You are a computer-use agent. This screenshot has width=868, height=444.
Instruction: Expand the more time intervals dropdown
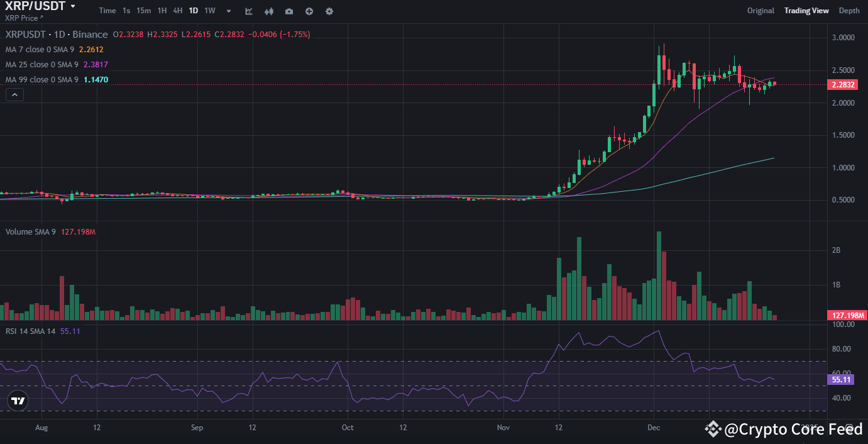[x=228, y=11]
